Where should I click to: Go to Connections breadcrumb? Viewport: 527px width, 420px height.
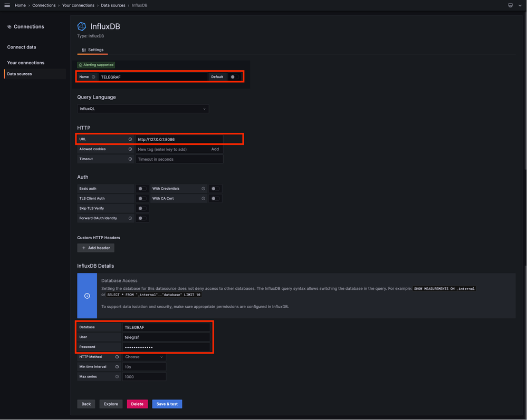pos(44,5)
